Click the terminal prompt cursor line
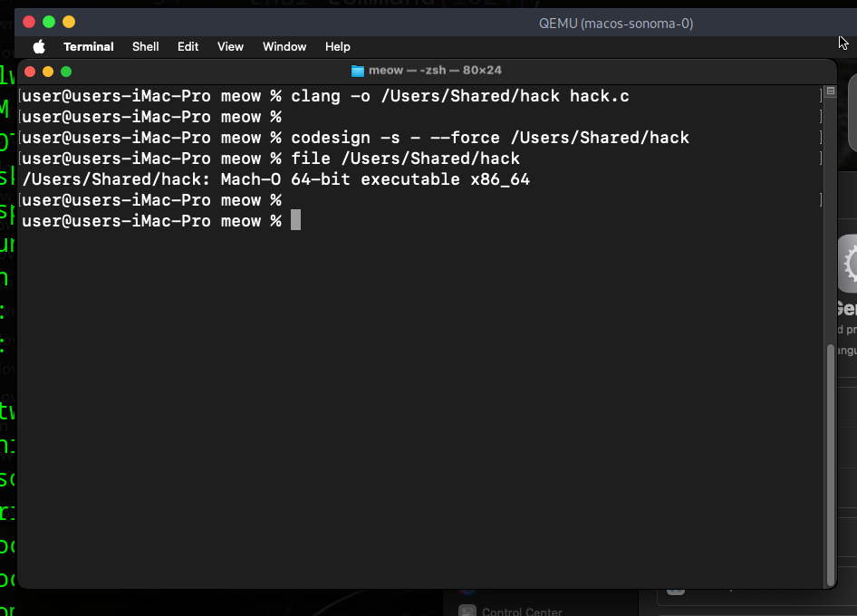The image size is (857, 616). [295, 221]
